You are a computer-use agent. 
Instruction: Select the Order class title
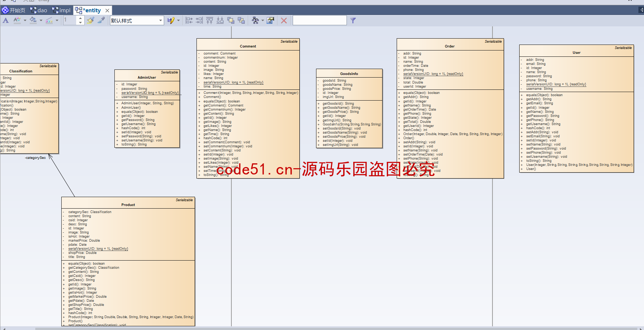pyautogui.click(x=450, y=46)
